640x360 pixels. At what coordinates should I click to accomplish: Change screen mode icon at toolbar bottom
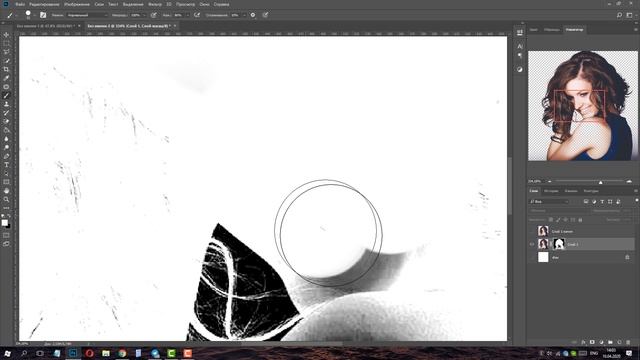(x=6, y=244)
